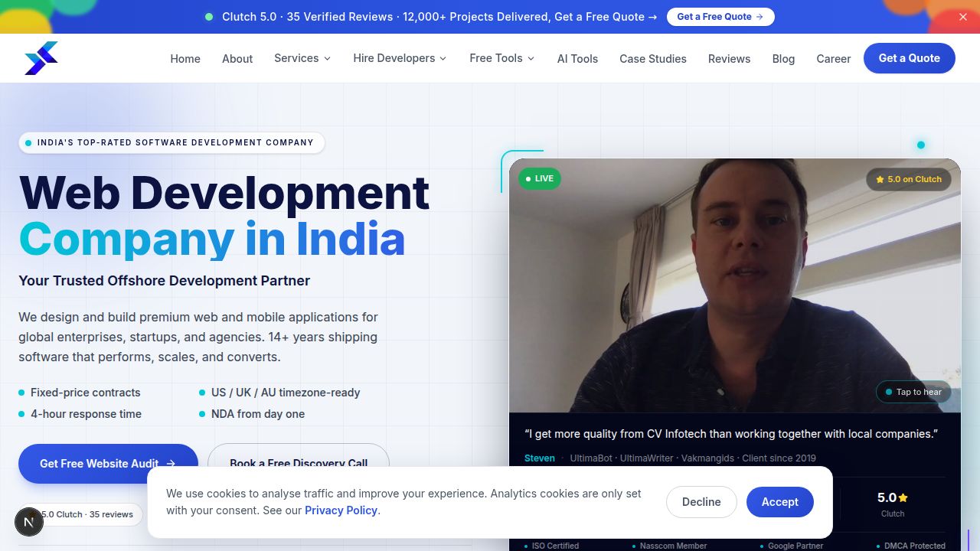Image resolution: width=980 pixels, height=551 pixels.
Task: Click the 5.0 on Clutch star badge
Action: click(909, 179)
